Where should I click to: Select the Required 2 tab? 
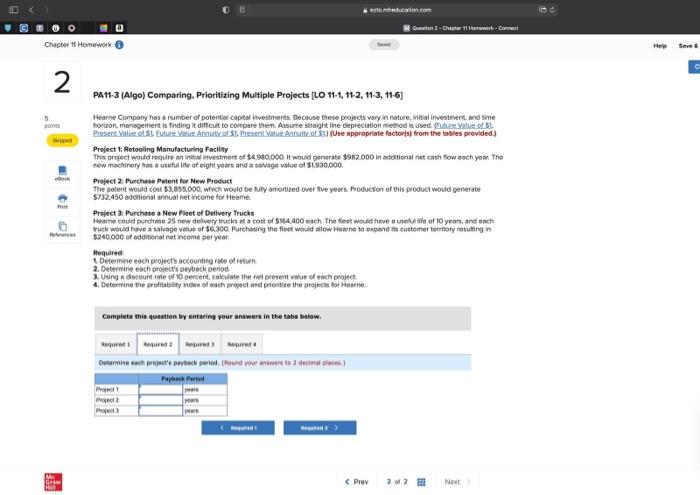coord(158,344)
